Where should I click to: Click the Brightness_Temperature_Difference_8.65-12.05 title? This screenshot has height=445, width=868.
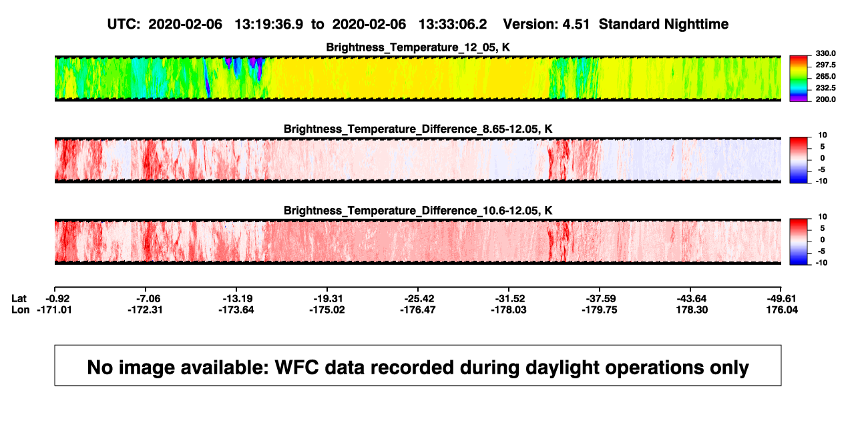coord(418,129)
